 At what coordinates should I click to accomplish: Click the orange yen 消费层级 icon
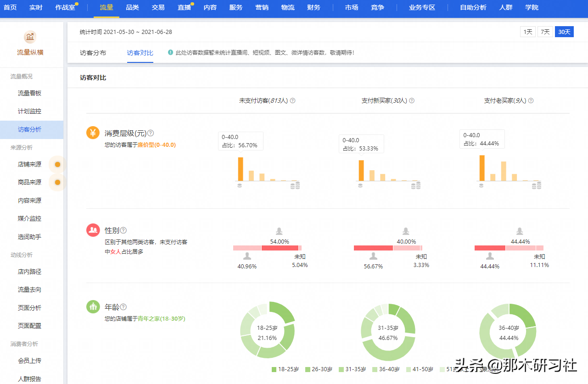tap(93, 133)
